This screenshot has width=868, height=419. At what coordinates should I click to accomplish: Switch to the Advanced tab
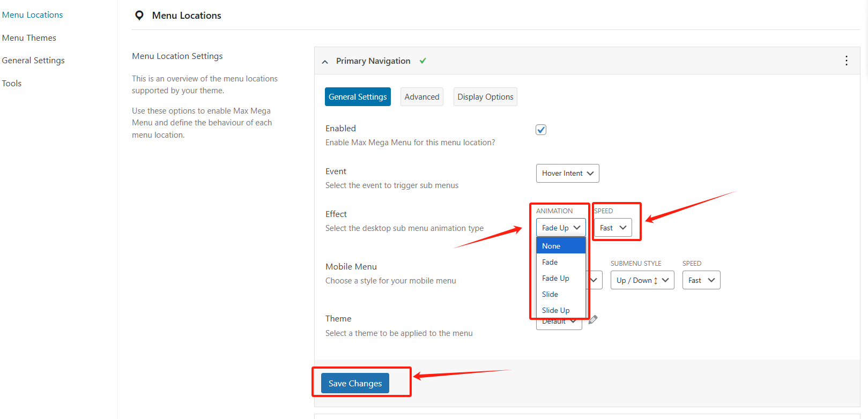pyautogui.click(x=421, y=97)
